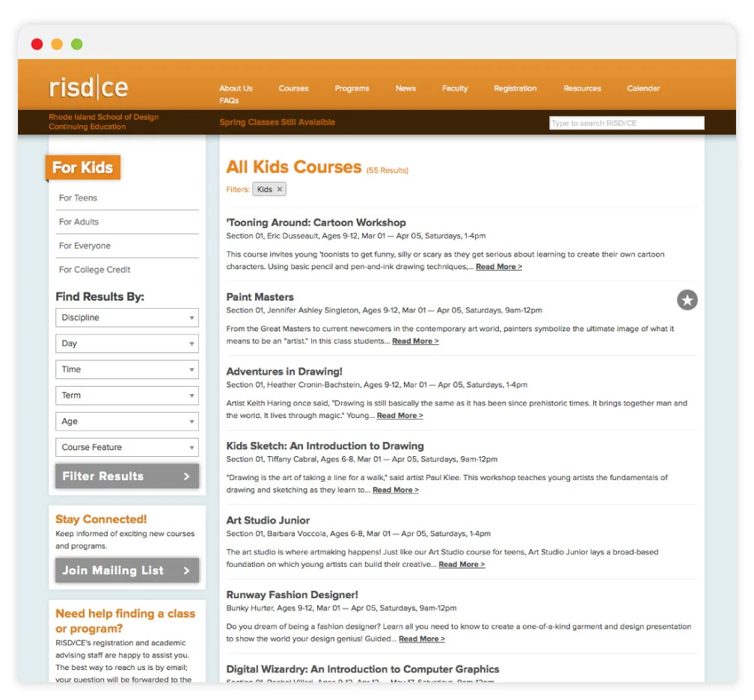Open the Term dropdown
Image resolution: width=754 pixels, height=700 pixels.
point(127,396)
